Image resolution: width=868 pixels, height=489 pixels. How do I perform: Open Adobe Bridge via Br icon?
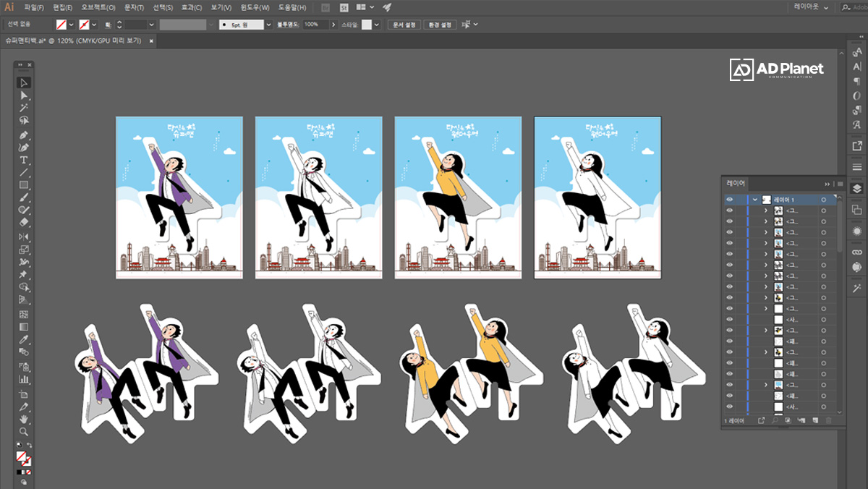[325, 7]
